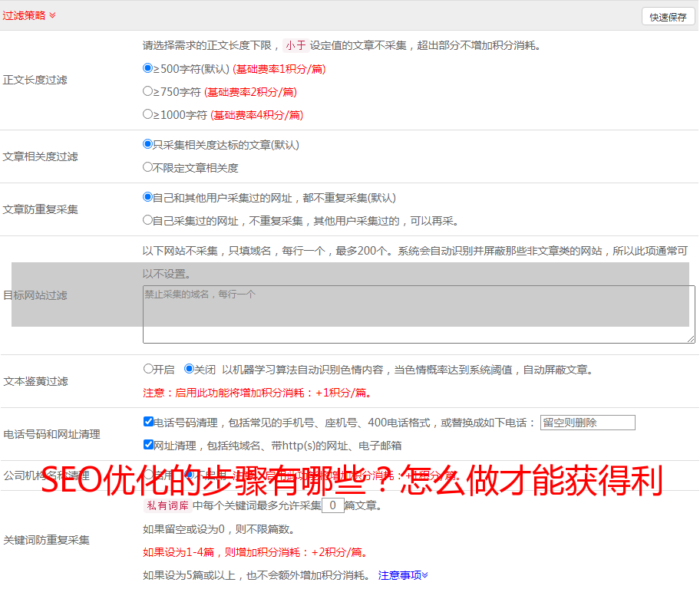Choose 不限定文章相关度 radio option
700x589 pixels.
click(x=148, y=167)
